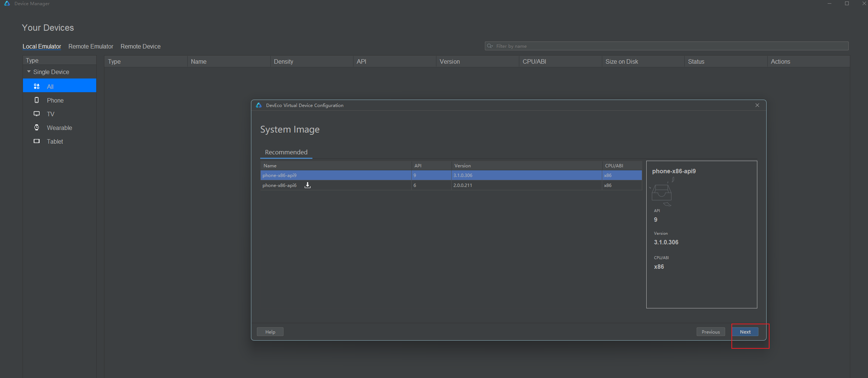Sort devices by Density column header
This screenshot has width=868, height=378.
click(311, 61)
